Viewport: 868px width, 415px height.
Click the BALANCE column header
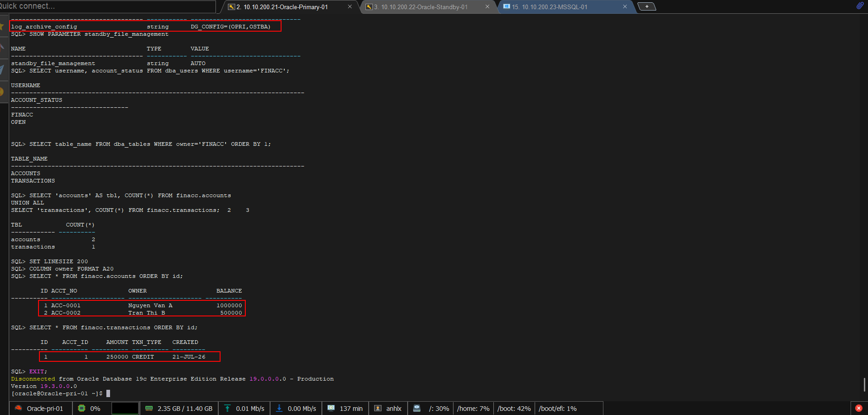click(x=229, y=291)
